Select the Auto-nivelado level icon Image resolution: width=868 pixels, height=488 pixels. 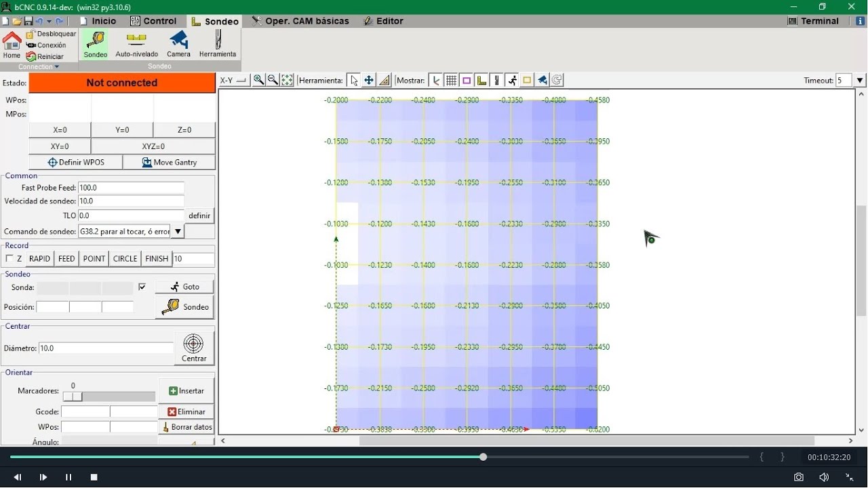point(136,45)
